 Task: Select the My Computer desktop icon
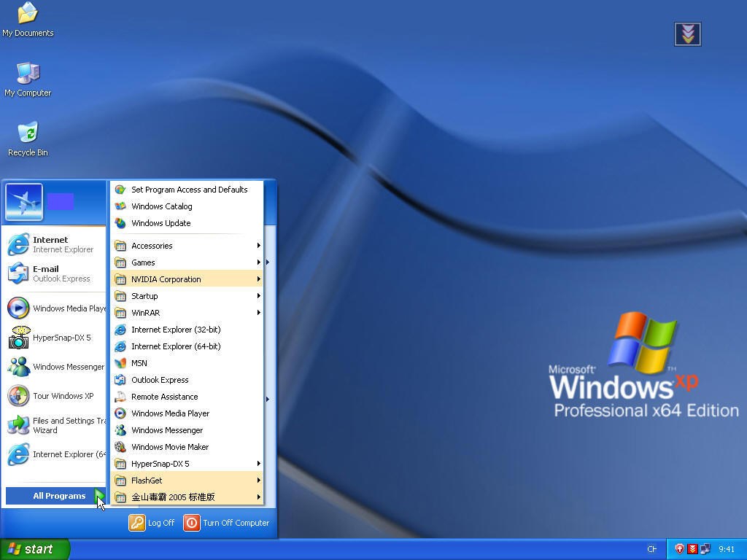[x=28, y=79]
